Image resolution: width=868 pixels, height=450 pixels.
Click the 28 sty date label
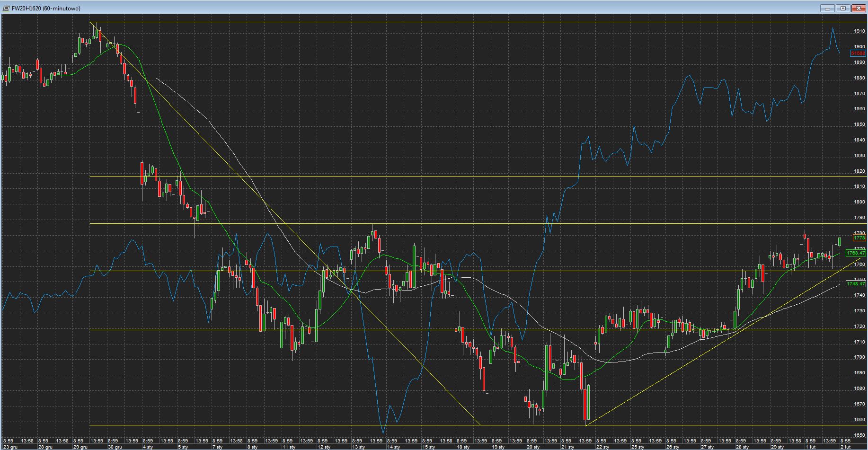(x=742, y=447)
